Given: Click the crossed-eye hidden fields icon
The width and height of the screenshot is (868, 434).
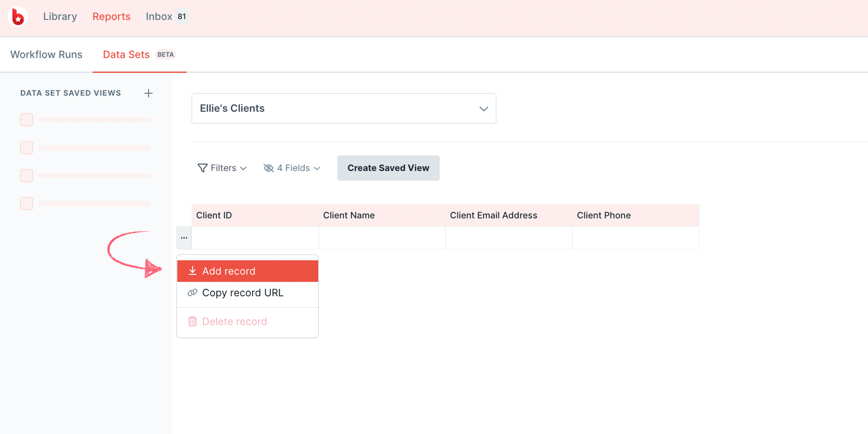Looking at the screenshot, I should (269, 168).
